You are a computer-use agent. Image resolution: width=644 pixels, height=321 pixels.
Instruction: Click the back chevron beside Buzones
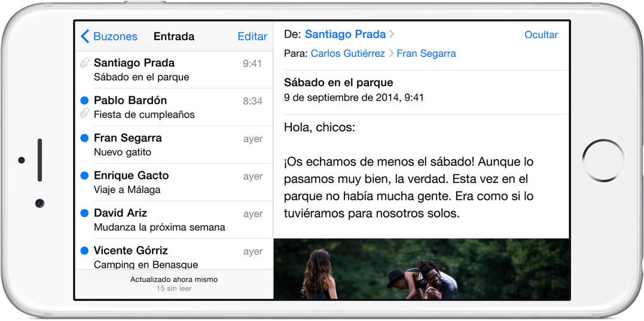click(x=84, y=36)
